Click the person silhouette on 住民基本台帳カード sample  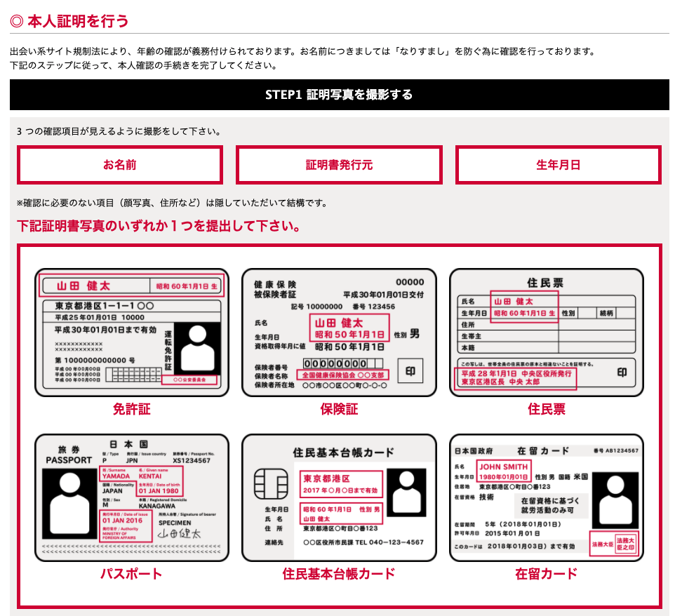click(x=406, y=493)
